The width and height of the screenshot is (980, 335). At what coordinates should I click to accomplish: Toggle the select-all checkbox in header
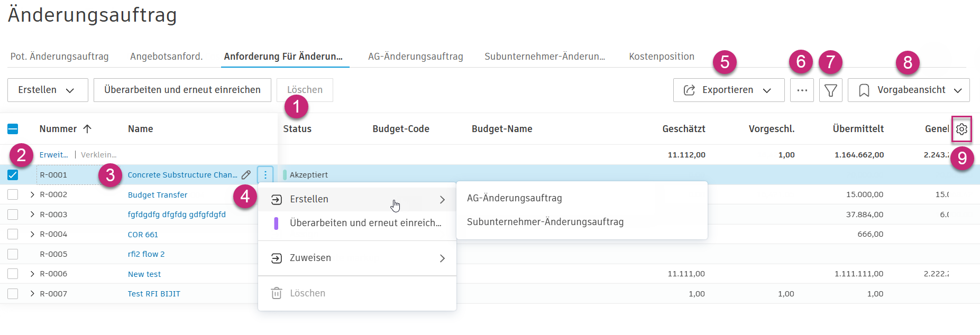13,129
